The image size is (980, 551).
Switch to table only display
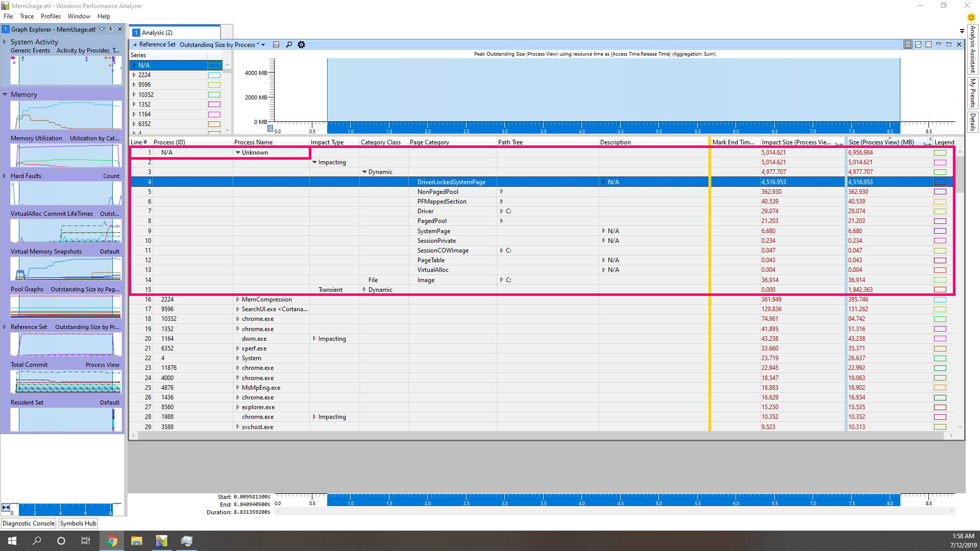pos(928,44)
